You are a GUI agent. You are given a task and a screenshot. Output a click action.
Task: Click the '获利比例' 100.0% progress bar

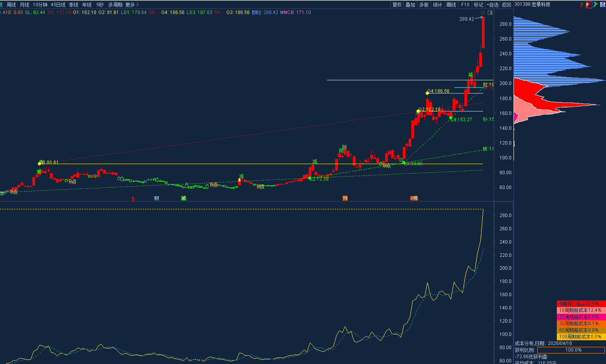point(571,350)
